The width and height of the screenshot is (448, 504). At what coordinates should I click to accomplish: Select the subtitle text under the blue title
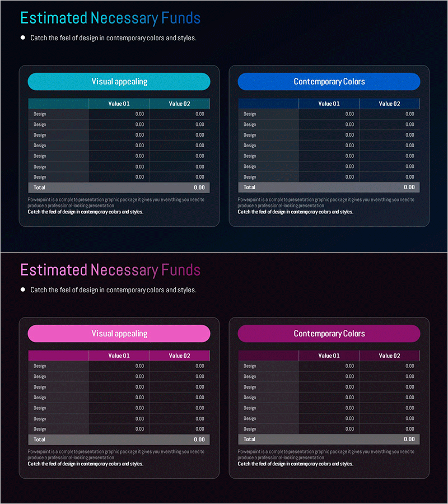click(113, 38)
